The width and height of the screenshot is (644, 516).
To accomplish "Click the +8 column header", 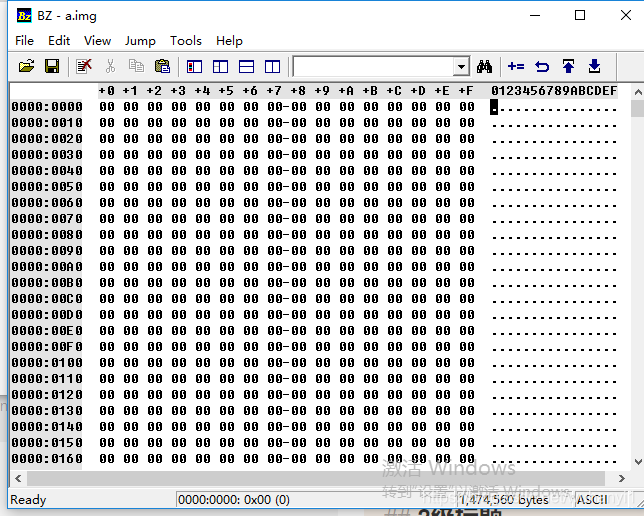I will click(x=299, y=91).
